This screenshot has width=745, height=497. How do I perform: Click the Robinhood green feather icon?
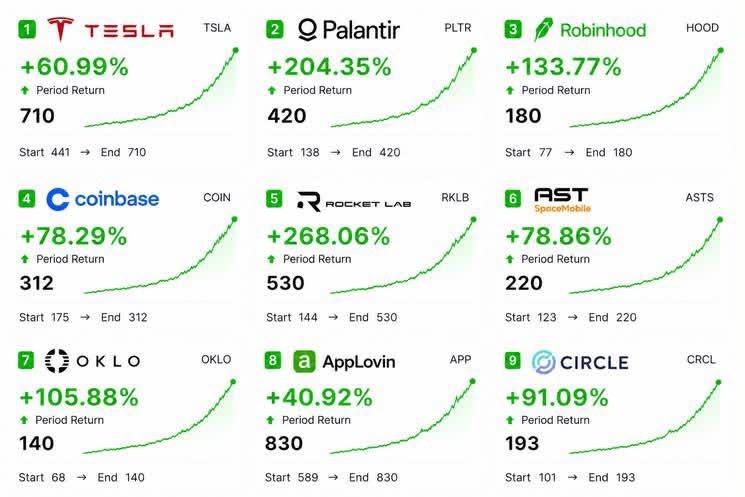[543, 29]
